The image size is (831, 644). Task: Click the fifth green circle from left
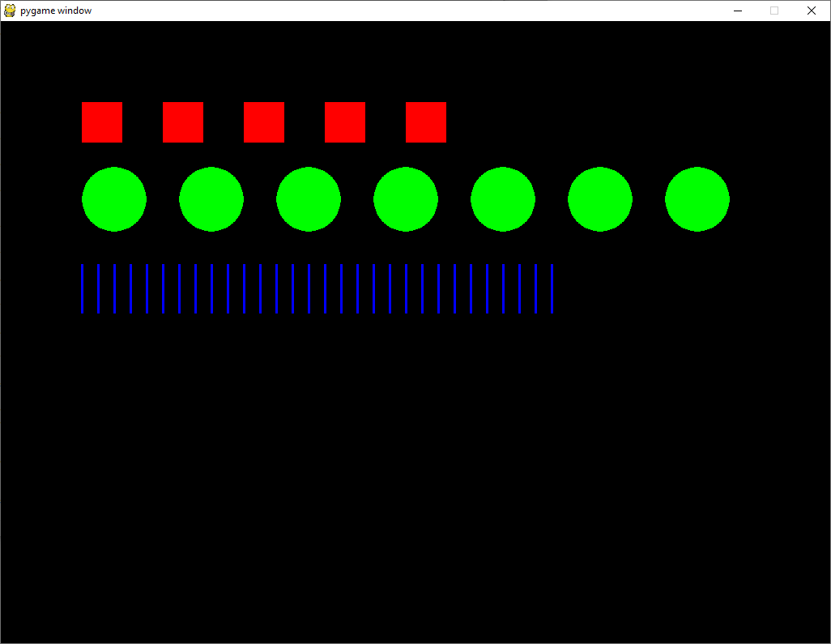click(x=503, y=199)
